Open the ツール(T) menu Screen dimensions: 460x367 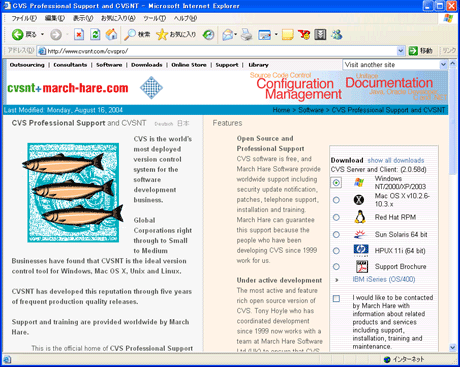(x=155, y=18)
